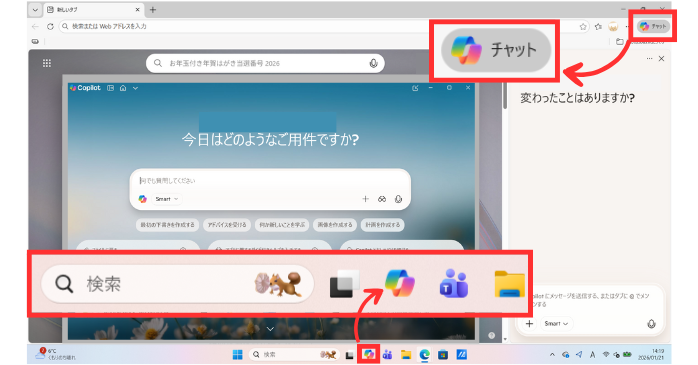Open the weather widget on taskbar
This screenshot has height=365, width=698.
click(x=56, y=354)
